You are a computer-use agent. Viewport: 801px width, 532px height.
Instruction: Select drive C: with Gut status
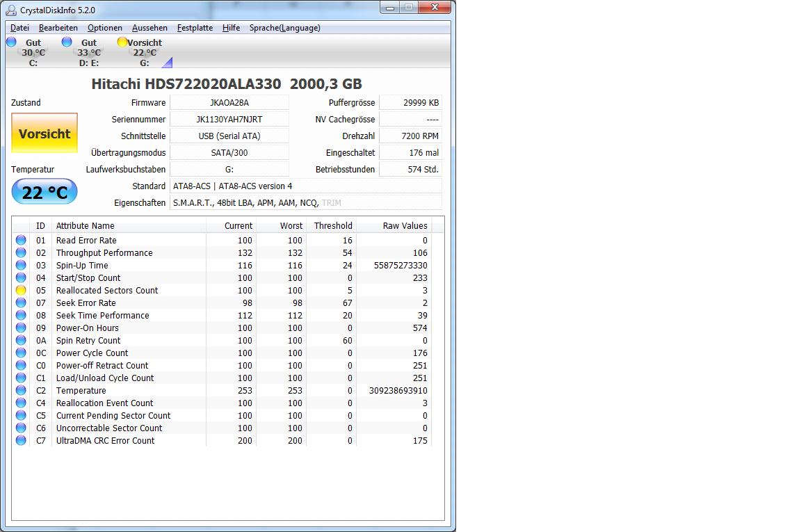pyautogui.click(x=33, y=53)
